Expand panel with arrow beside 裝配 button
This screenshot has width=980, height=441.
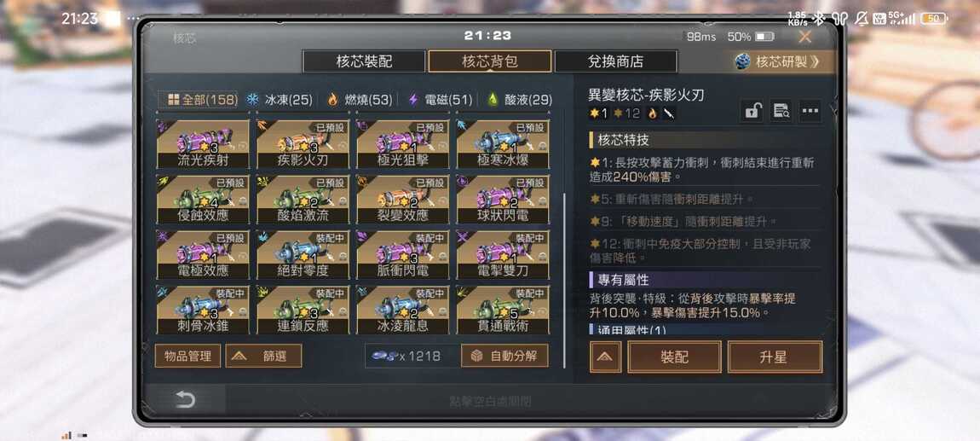pyautogui.click(x=605, y=357)
